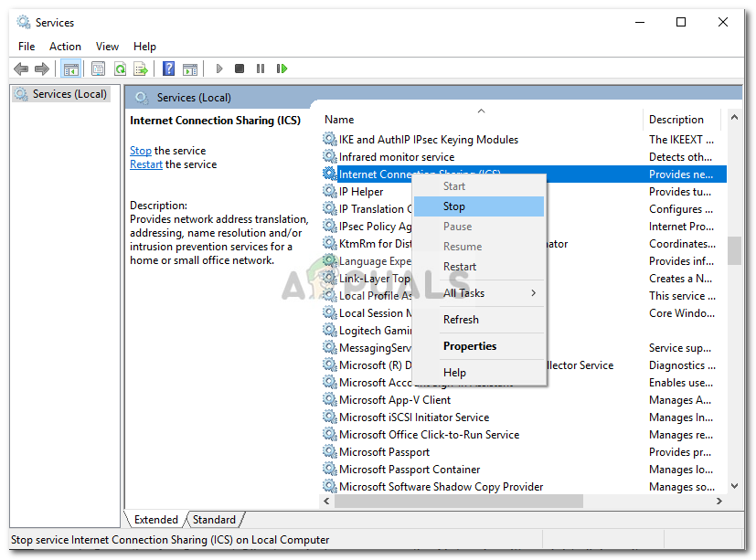Screen dimensions: 756x560
Task: Click the Export List toolbar icon
Action: click(141, 69)
